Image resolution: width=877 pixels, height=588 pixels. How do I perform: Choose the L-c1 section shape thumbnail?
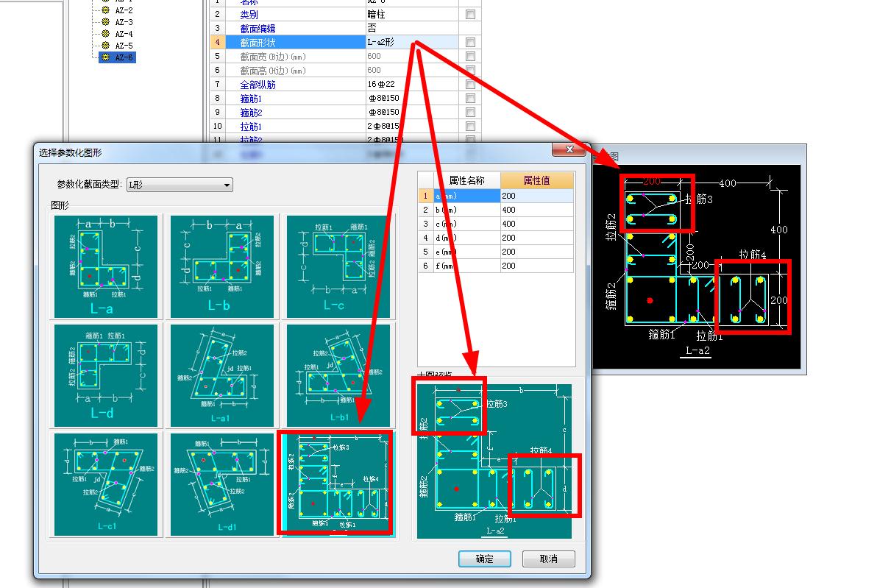tap(106, 484)
